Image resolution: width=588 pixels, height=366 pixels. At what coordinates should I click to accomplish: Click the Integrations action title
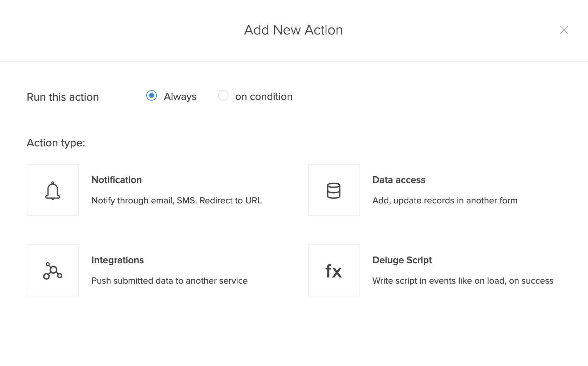coord(117,260)
